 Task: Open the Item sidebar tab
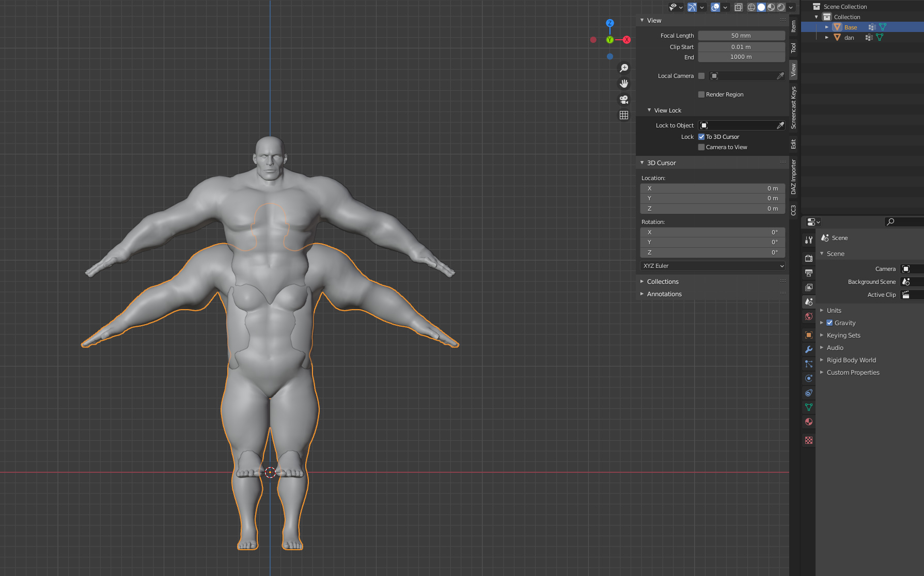(x=793, y=26)
